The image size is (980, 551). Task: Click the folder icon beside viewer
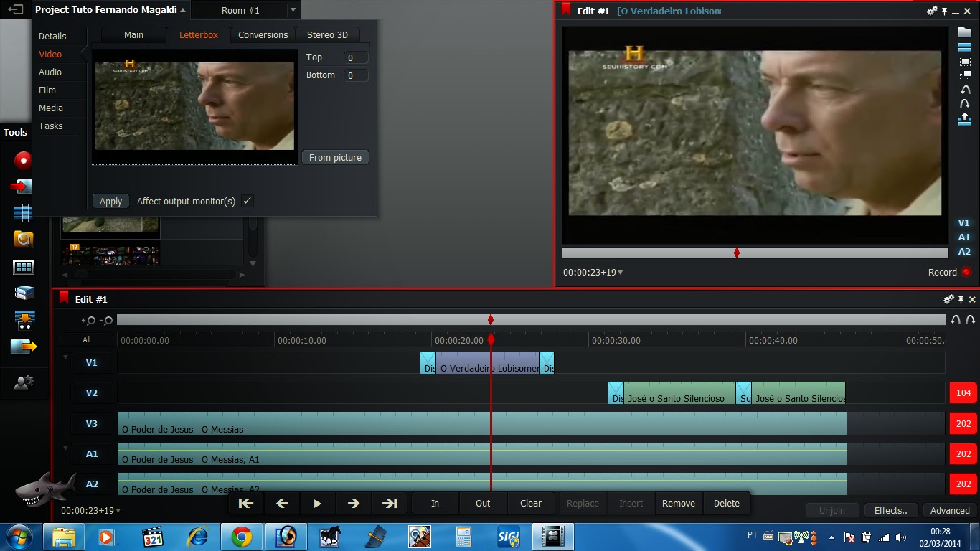pos(965,32)
